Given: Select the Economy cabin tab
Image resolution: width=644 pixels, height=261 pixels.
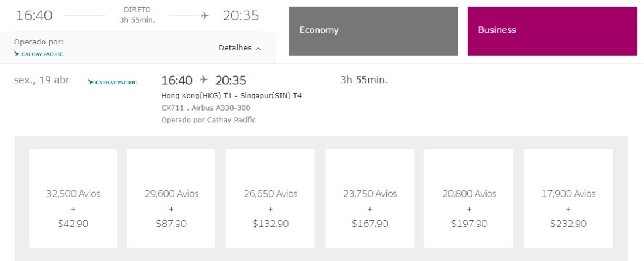Looking at the screenshot, I should pyautogui.click(x=374, y=31).
